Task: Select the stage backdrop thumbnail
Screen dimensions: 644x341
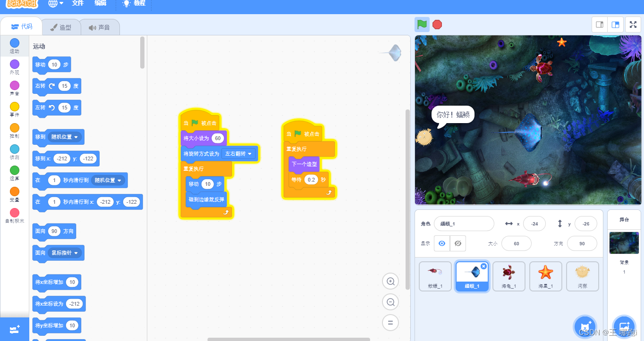Action: (624, 242)
